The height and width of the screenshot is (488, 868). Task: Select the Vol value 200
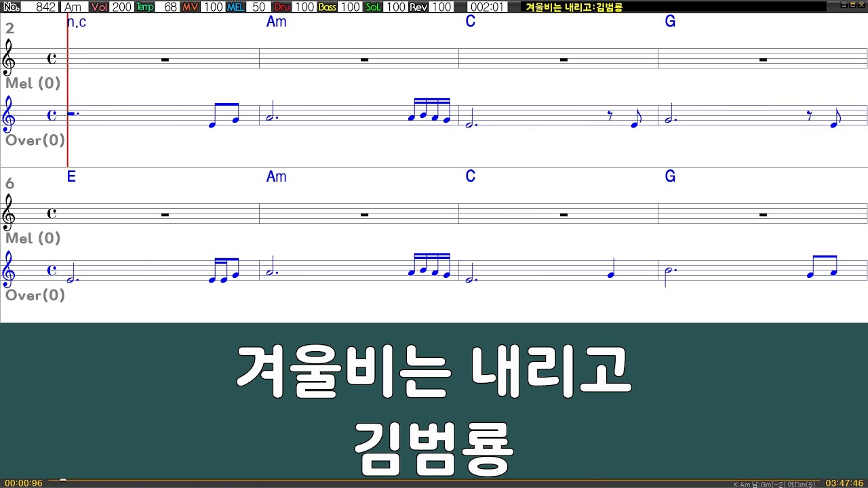click(121, 7)
